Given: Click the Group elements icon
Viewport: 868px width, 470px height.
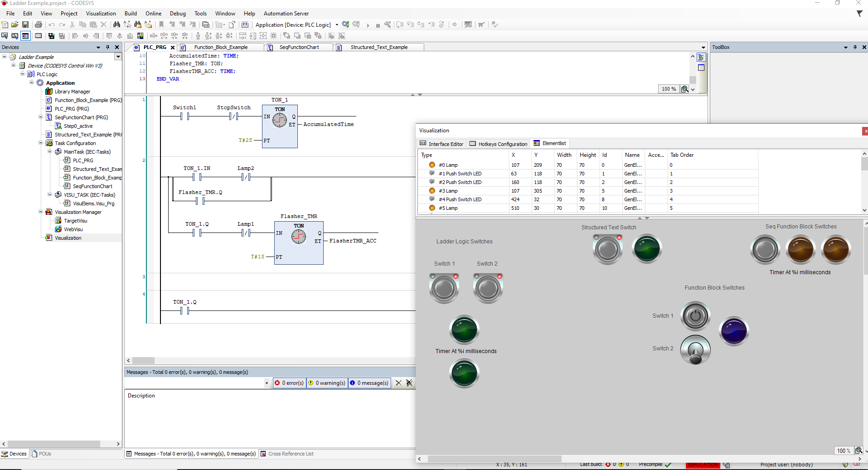Looking at the screenshot, I should [x=331, y=36].
